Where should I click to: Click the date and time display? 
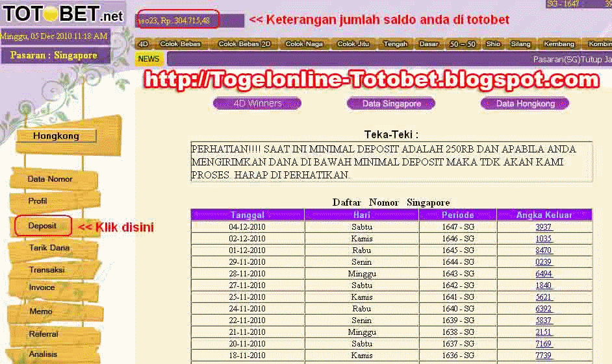click(x=55, y=36)
